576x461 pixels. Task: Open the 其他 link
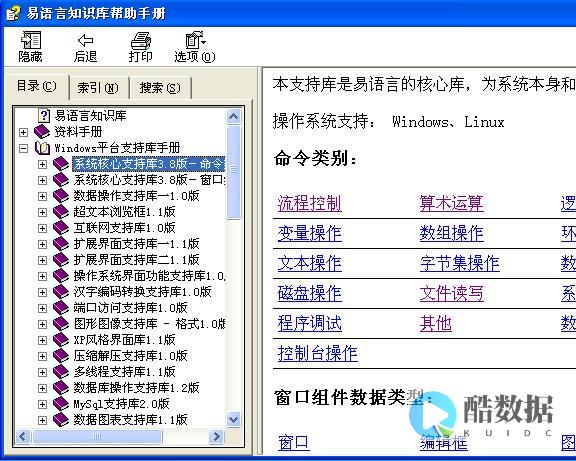click(x=436, y=324)
